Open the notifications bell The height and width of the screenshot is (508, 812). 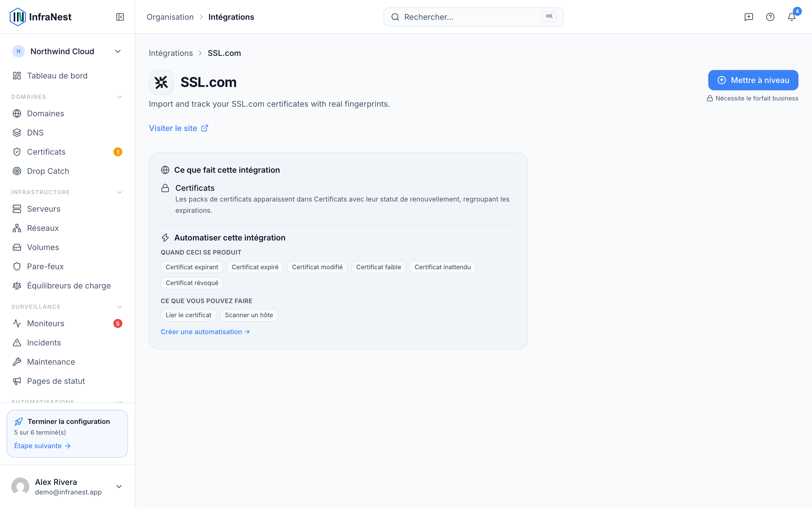(791, 17)
